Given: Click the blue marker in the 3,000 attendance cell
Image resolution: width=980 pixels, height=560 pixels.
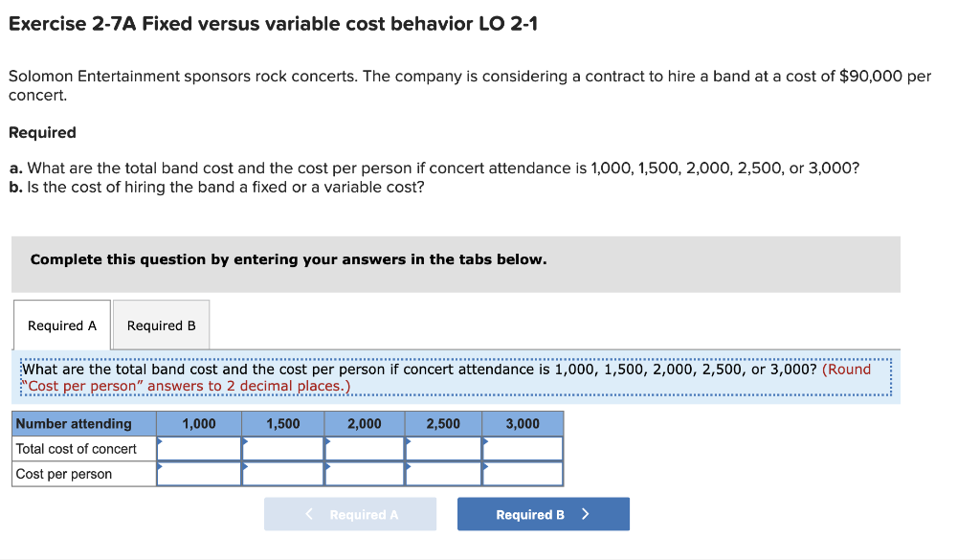Looking at the screenshot, I should pyautogui.click(x=486, y=441).
